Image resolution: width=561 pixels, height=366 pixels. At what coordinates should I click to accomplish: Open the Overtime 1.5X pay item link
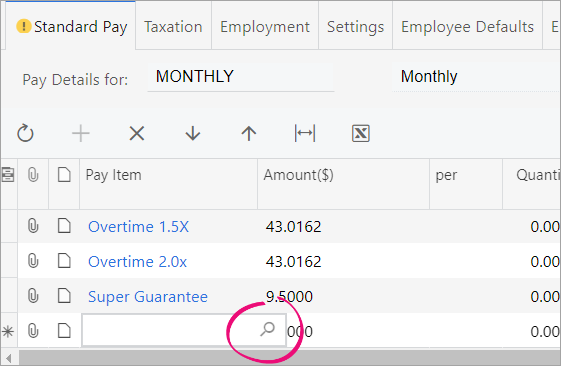tap(138, 227)
